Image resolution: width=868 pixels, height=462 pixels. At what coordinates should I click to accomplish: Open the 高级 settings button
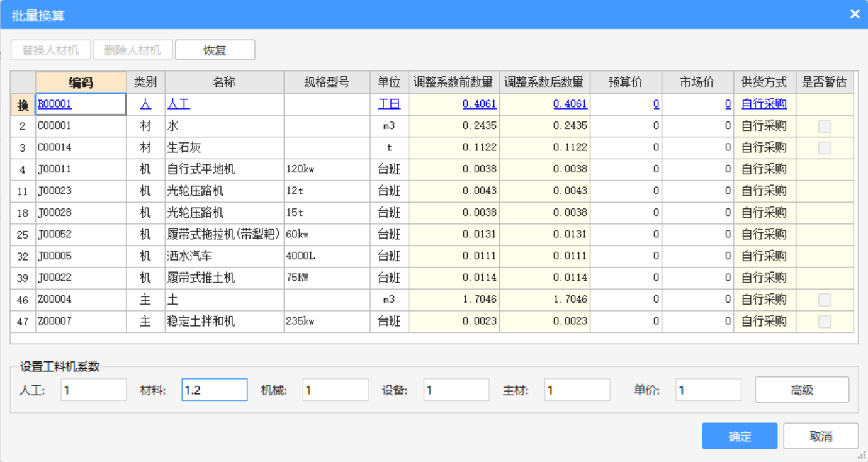(x=802, y=390)
